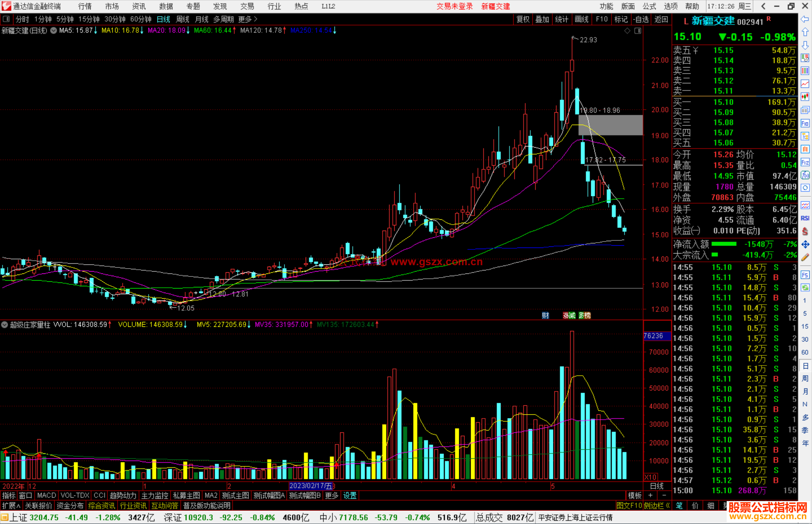Image resolution: width=812 pixels, height=524 pixels.
Task: Click the RSI indicator icon in sidebar
Action: (x=805, y=218)
